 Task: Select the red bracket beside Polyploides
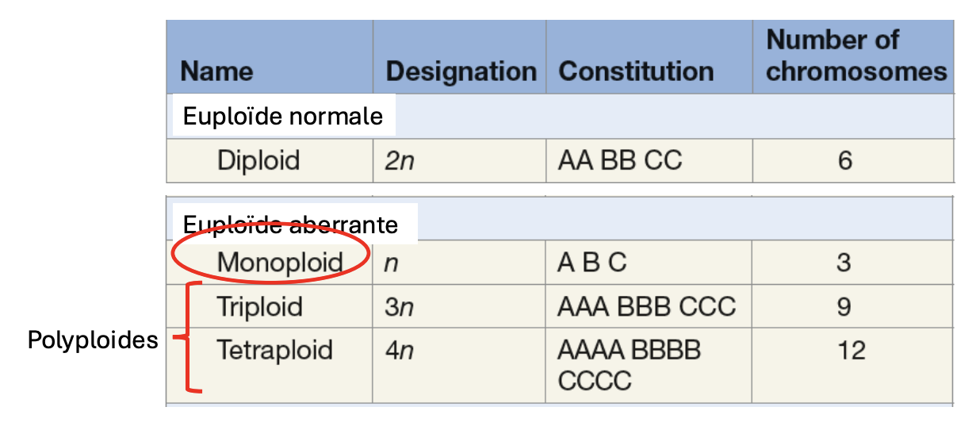pyautogui.click(x=189, y=338)
